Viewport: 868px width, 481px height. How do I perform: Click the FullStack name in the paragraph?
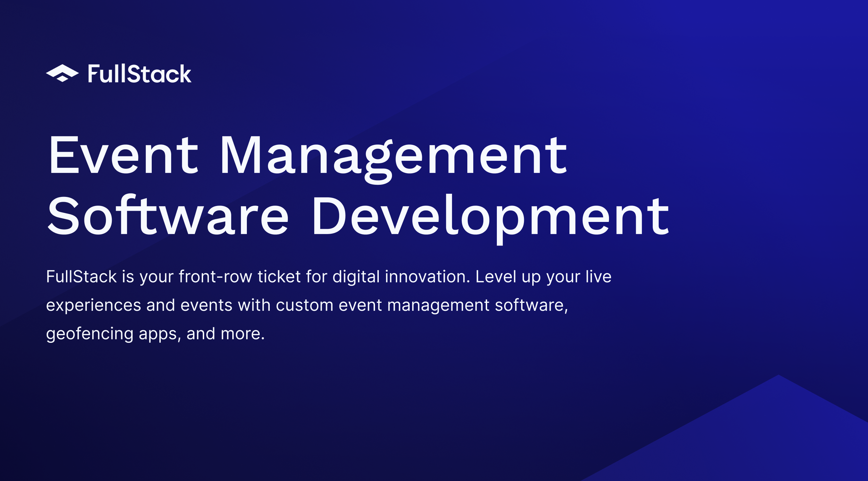81,277
